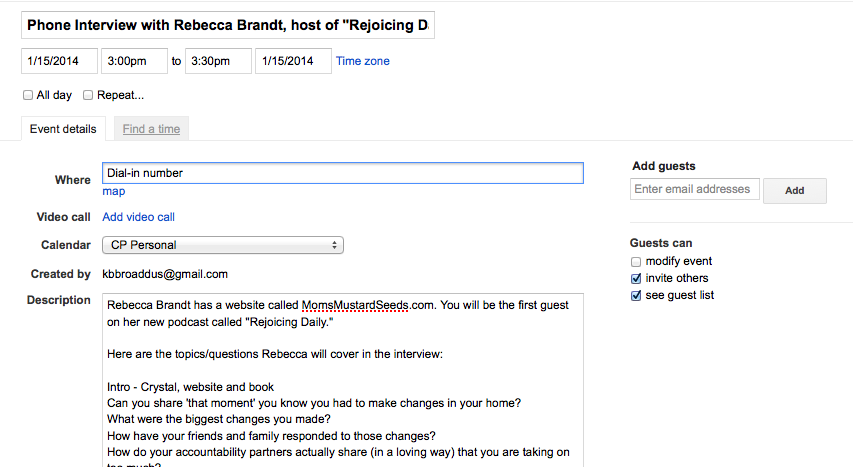Click the Description text area

click(342, 380)
